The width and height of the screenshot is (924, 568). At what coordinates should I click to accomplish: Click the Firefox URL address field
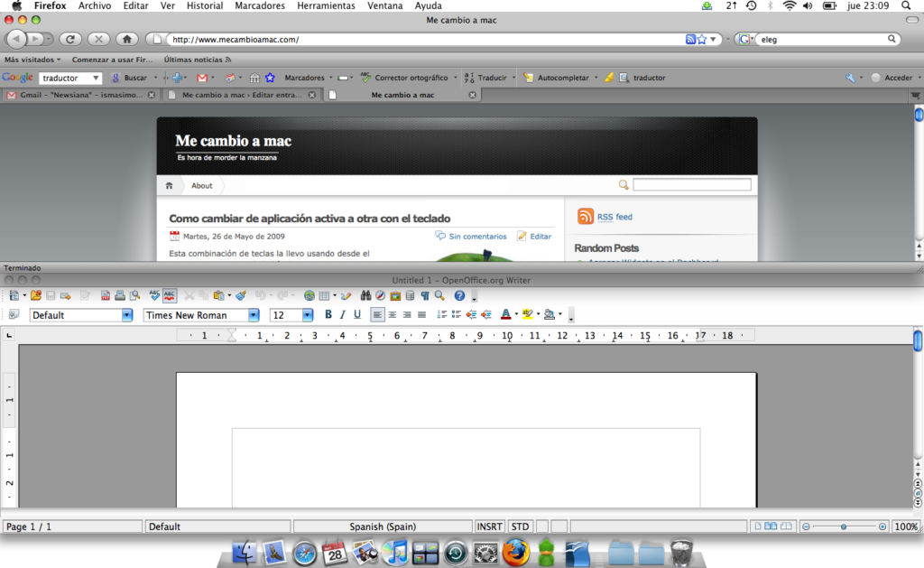[x=427, y=40]
